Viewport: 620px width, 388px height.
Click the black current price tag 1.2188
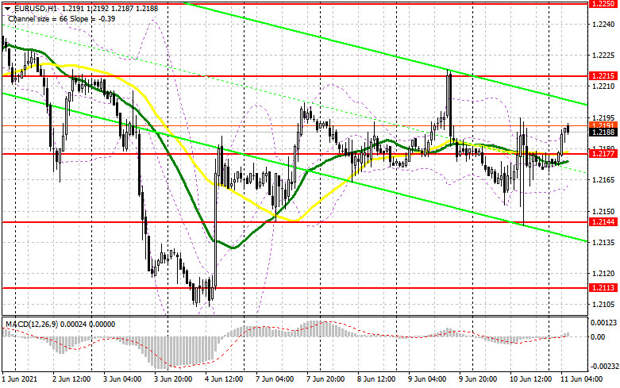coord(603,132)
